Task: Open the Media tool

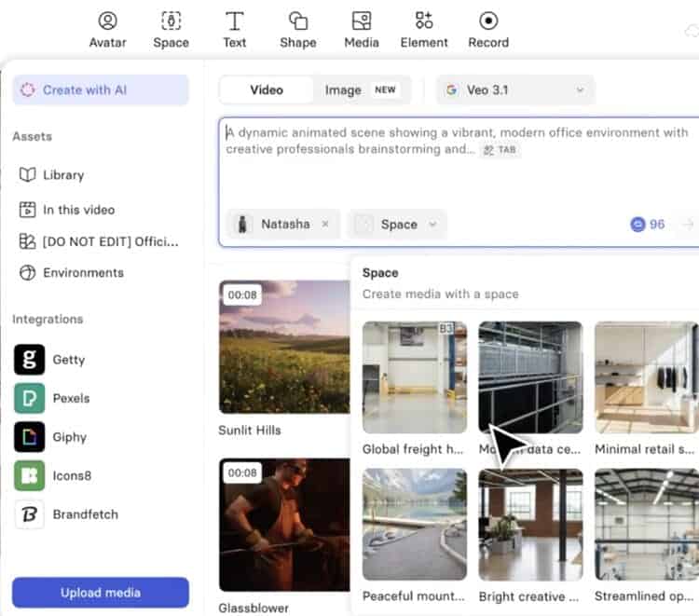Action: coord(361,29)
